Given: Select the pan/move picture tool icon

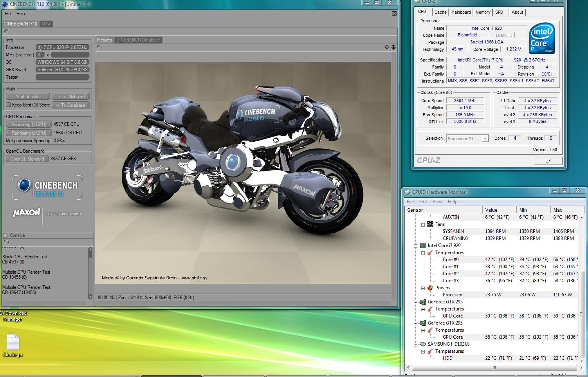Looking at the screenshot, I should pyautogui.click(x=387, y=47).
